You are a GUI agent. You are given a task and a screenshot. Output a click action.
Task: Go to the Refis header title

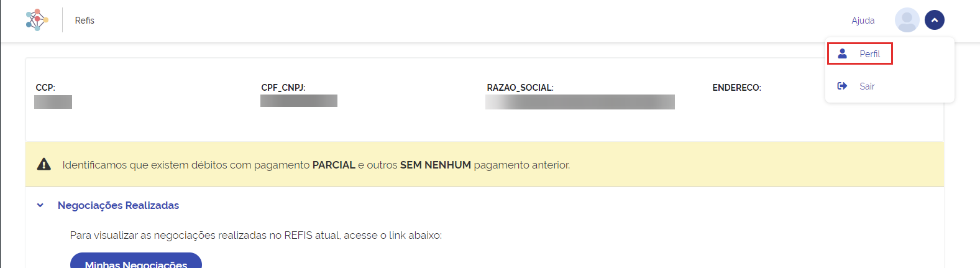click(85, 21)
